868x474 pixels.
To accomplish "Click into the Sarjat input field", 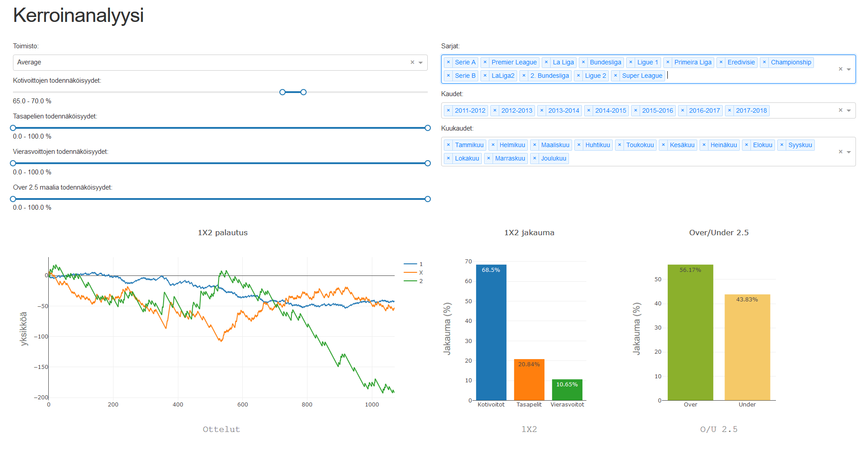I will click(737, 76).
